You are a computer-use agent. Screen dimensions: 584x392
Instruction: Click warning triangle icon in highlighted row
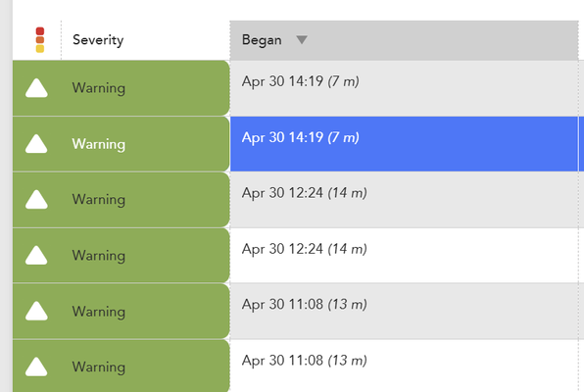point(36,144)
